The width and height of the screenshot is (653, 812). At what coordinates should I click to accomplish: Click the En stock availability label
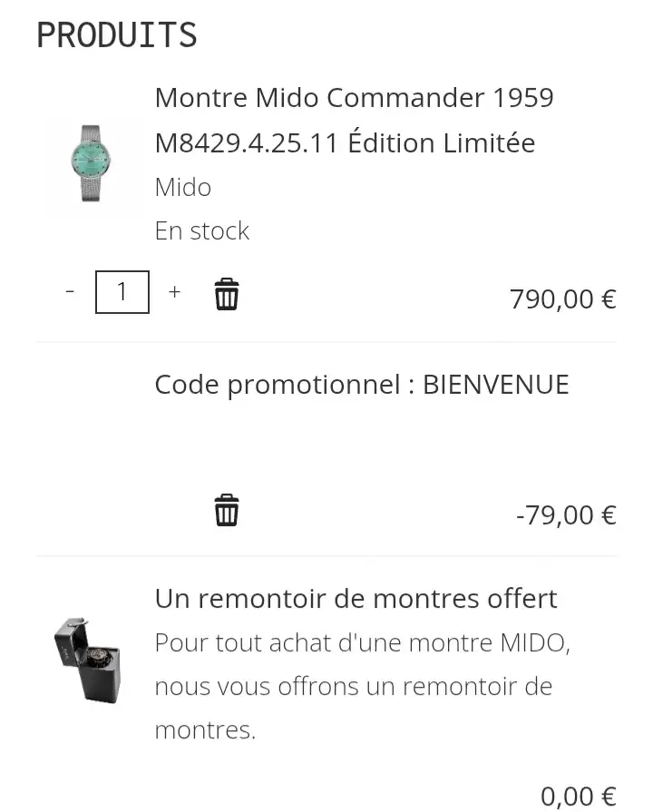201,230
